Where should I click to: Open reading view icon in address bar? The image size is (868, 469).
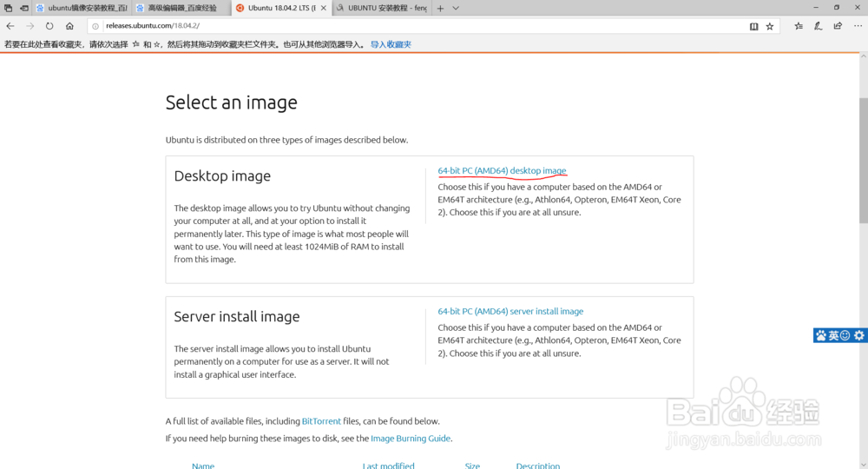point(753,26)
